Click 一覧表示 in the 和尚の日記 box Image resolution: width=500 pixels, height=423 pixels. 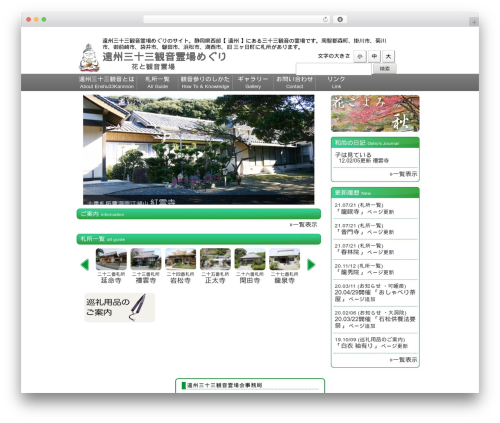(403, 174)
